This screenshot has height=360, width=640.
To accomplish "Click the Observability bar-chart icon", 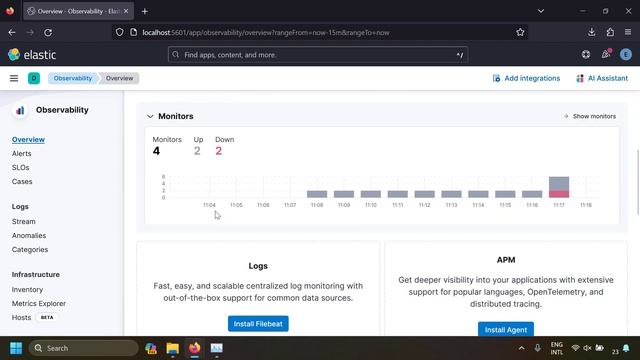I will tap(20, 110).
